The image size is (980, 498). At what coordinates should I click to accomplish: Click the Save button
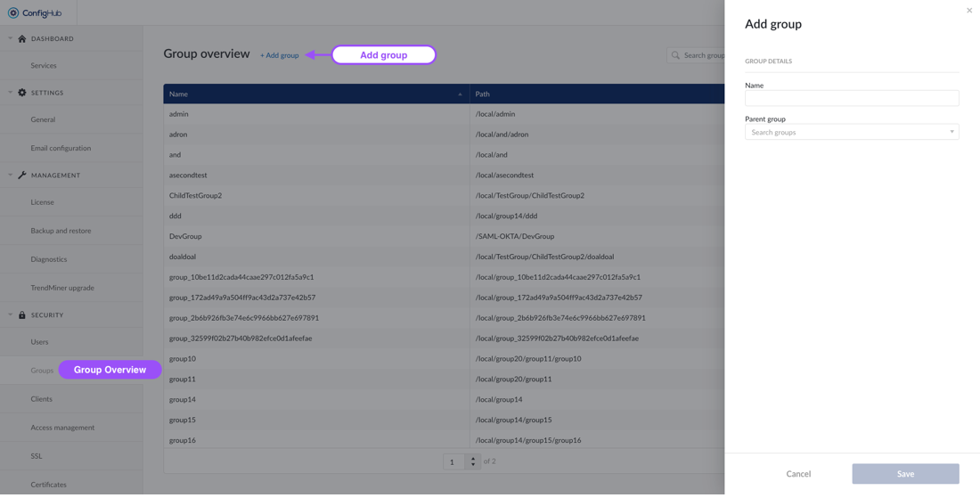pyautogui.click(x=905, y=474)
